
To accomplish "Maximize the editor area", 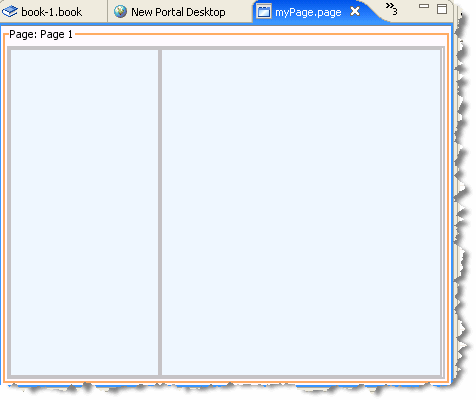I will pos(442,9).
